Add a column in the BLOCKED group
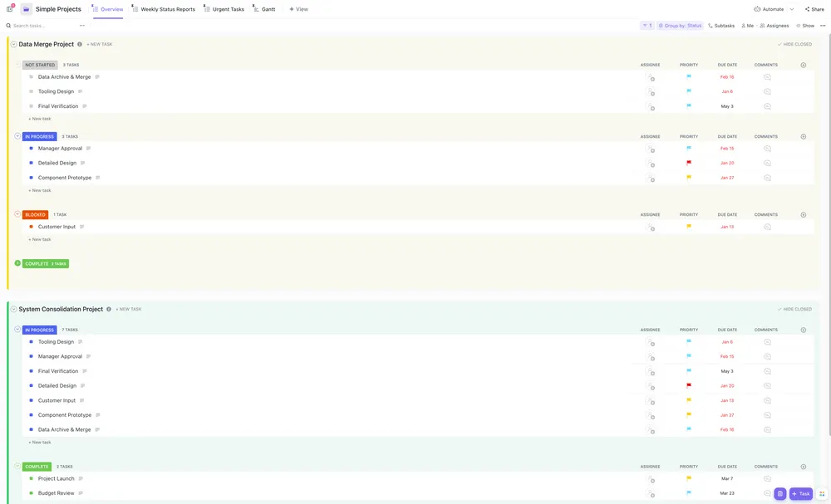Viewport: 831px width, 504px height. [x=804, y=215]
